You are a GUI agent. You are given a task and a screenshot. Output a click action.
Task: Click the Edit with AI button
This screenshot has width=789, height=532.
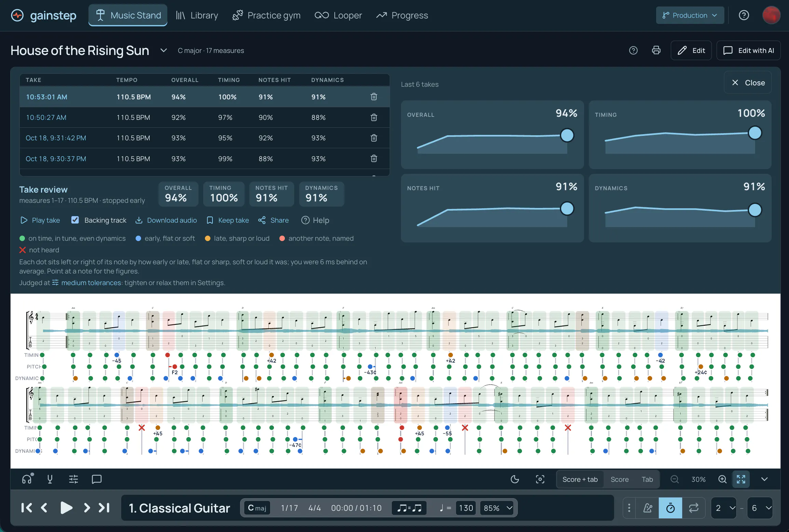pos(748,50)
